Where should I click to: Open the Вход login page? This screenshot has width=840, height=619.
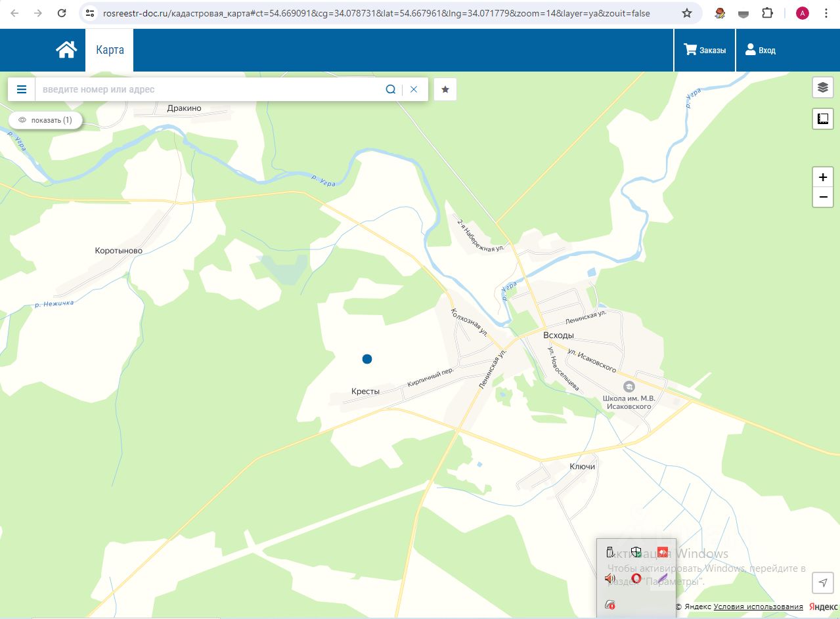[760, 50]
